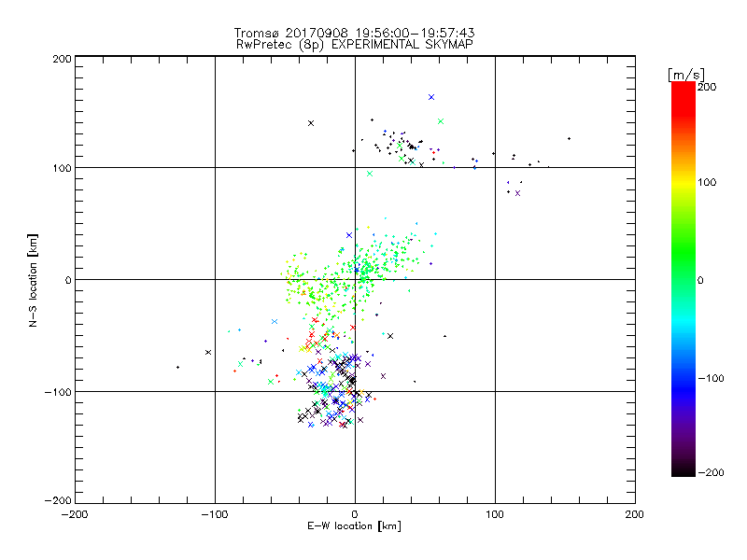Image resolution: width=747 pixels, height=560 pixels.
Task: Click the E-W axis tick label '-200'
Action: pos(75,514)
